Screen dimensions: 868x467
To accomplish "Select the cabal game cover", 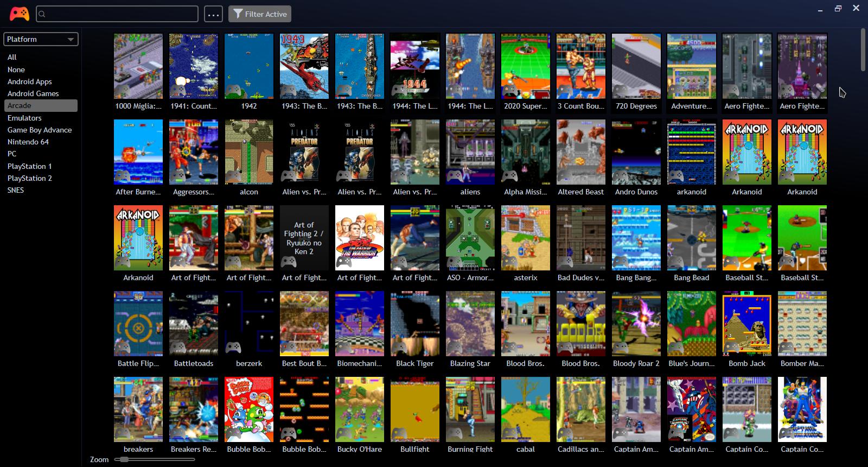I will (x=526, y=409).
